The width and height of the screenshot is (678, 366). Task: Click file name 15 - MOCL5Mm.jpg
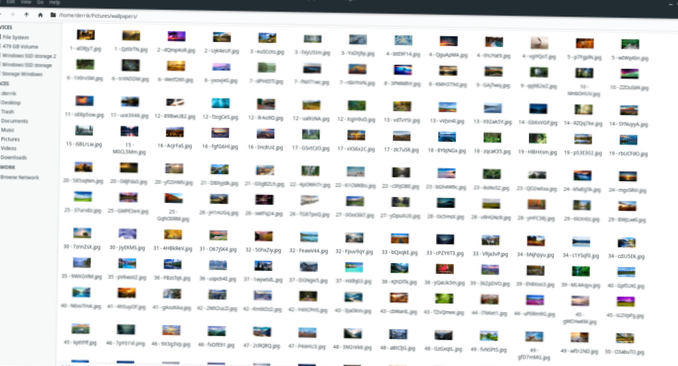tap(129, 148)
